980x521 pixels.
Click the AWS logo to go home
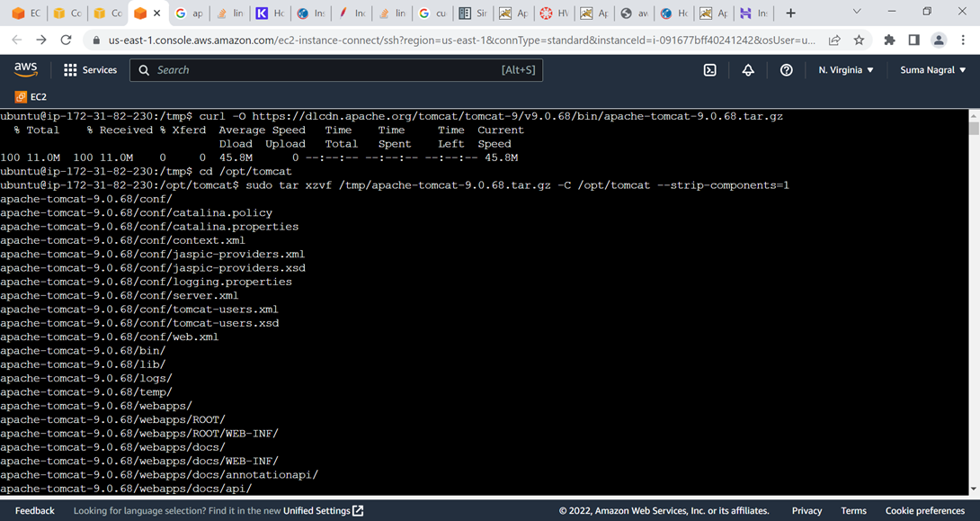pyautogui.click(x=25, y=68)
